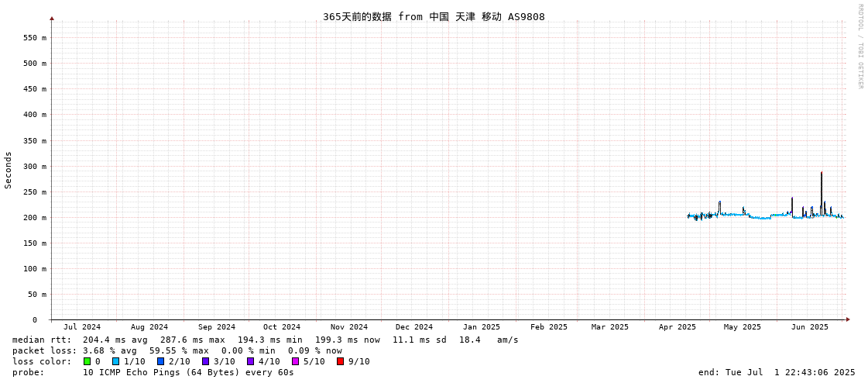Click the 'May 2025' x-axis label
The height and width of the screenshot is (383, 868).
(743, 327)
